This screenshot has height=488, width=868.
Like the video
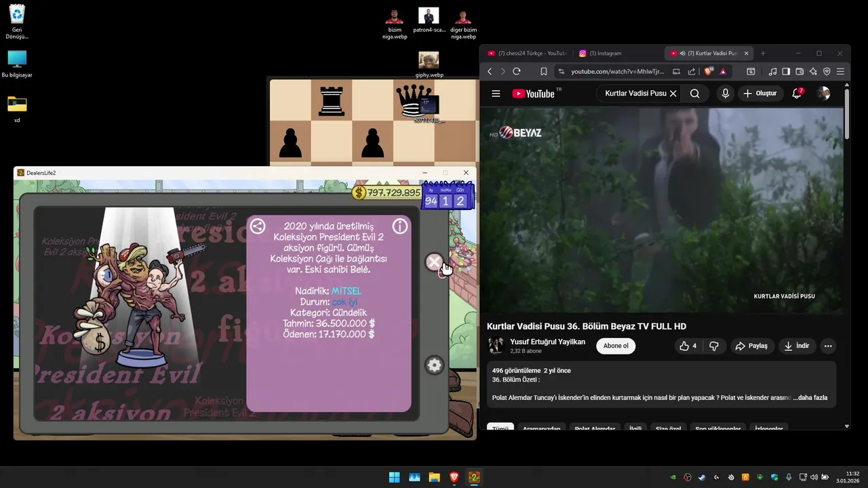[688, 346]
